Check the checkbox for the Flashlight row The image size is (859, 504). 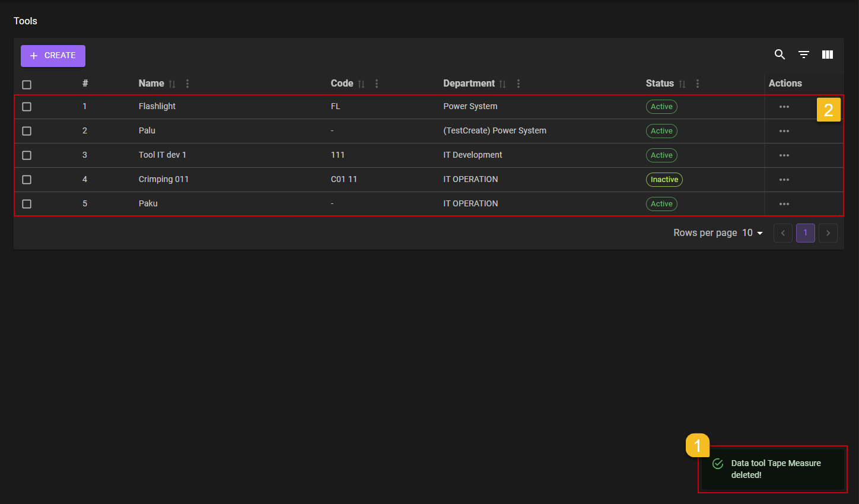27,106
